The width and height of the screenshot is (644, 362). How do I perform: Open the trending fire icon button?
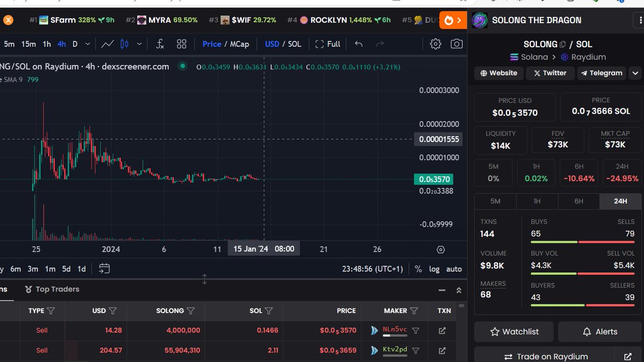point(453,20)
